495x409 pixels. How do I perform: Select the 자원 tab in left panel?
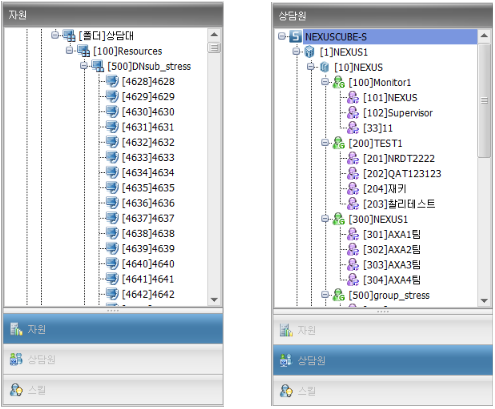[113, 329]
